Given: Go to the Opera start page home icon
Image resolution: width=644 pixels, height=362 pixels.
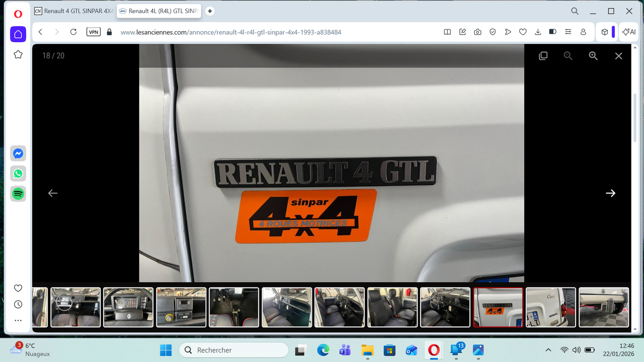Looking at the screenshot, I should coord(18,34).
